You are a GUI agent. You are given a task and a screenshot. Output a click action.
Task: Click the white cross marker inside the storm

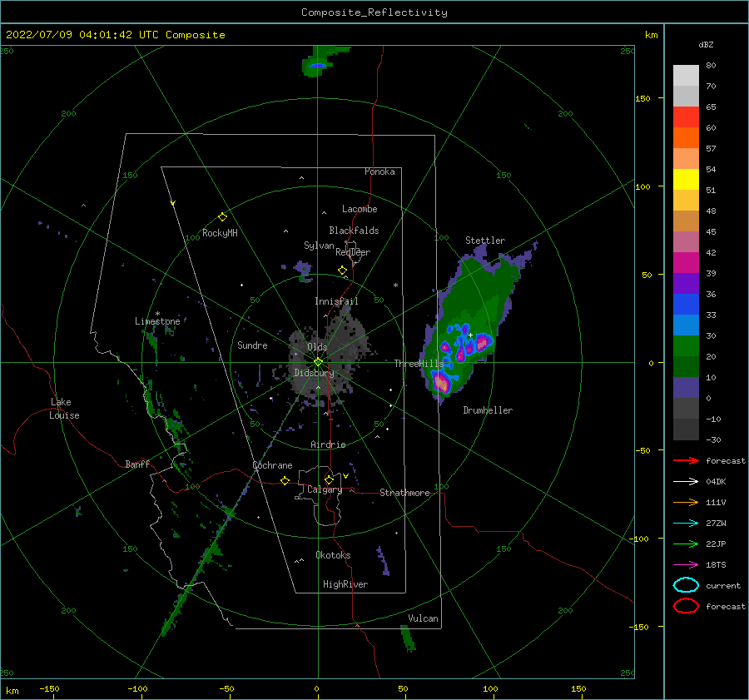pos(470,335)
